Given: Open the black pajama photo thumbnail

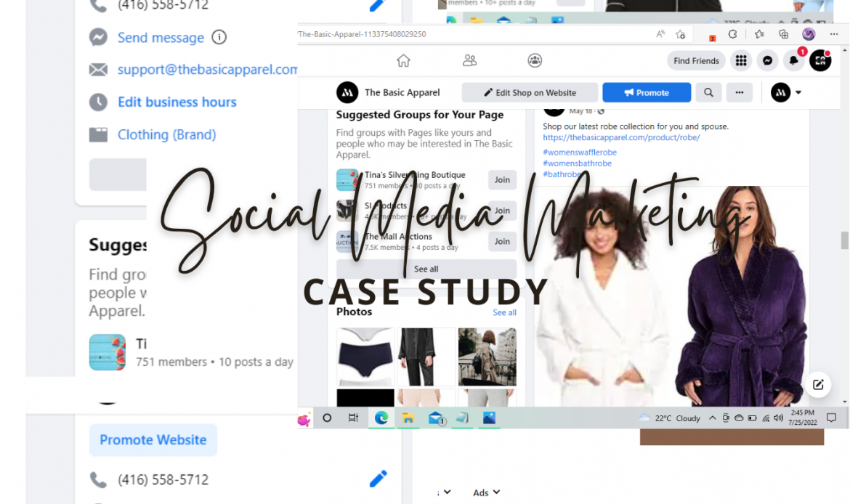Looking at the screenshot, I should [x=426, y=357].
